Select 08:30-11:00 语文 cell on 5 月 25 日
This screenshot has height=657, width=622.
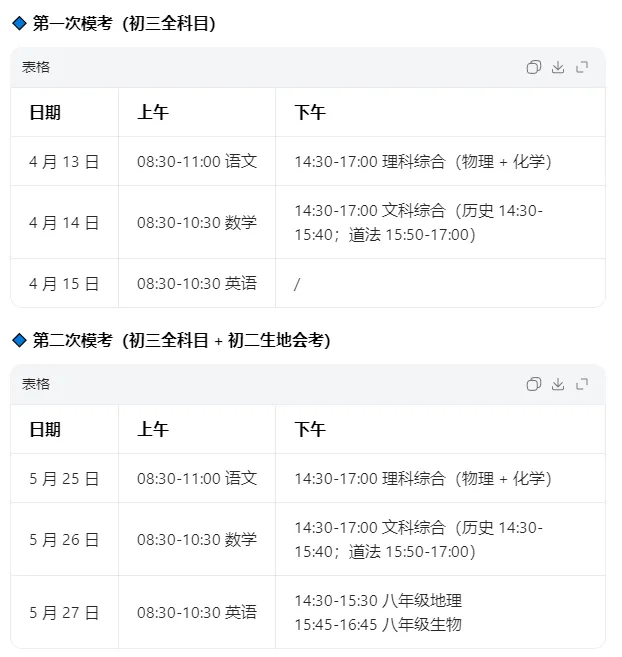pyautogui.click(x=197, y=478)
